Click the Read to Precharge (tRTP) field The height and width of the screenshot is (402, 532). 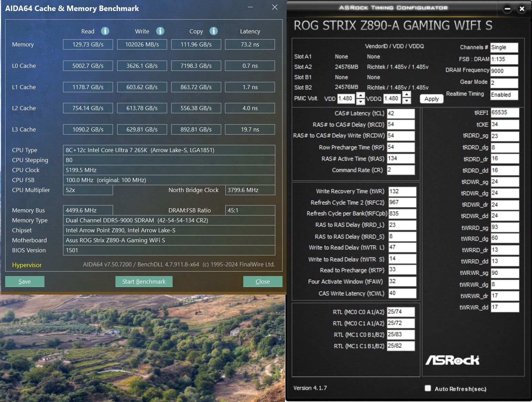402,270
